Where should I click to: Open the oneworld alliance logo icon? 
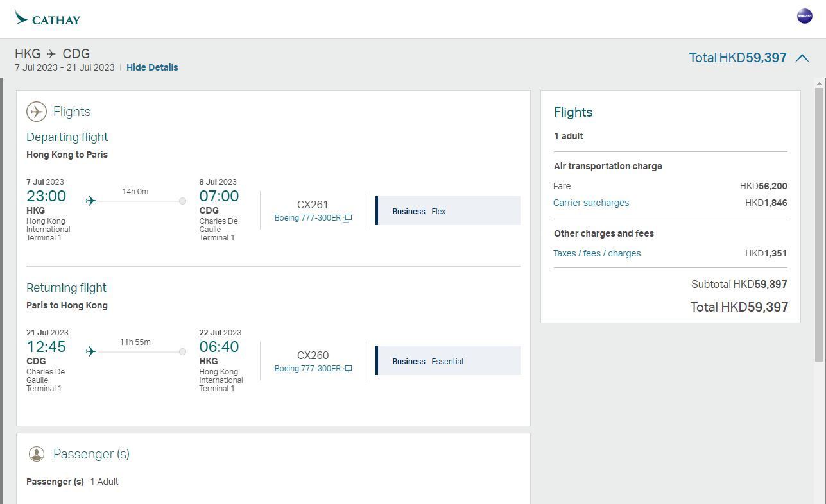pyautogui.click(x=804, y=15)
